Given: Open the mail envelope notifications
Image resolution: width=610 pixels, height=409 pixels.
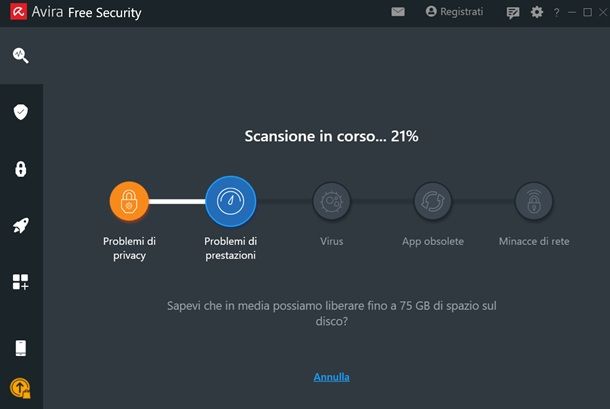Looking at the screenshot, I should pyautogui.click(x=398, y=12).
